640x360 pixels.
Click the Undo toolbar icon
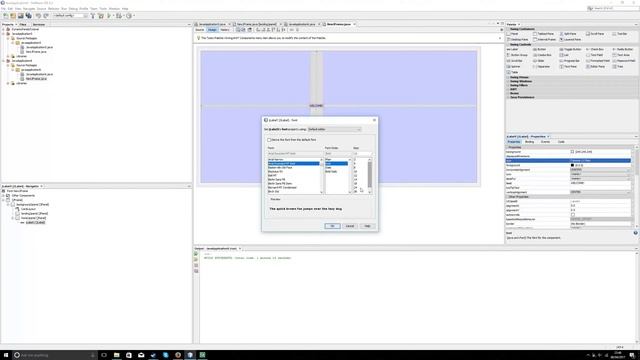coord(38,16)
